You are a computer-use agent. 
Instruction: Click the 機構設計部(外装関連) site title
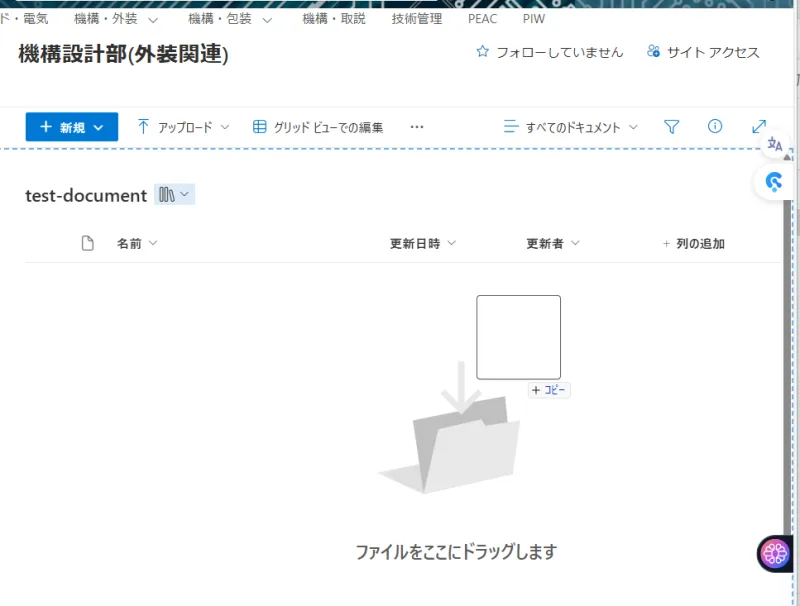coord(123,54)
